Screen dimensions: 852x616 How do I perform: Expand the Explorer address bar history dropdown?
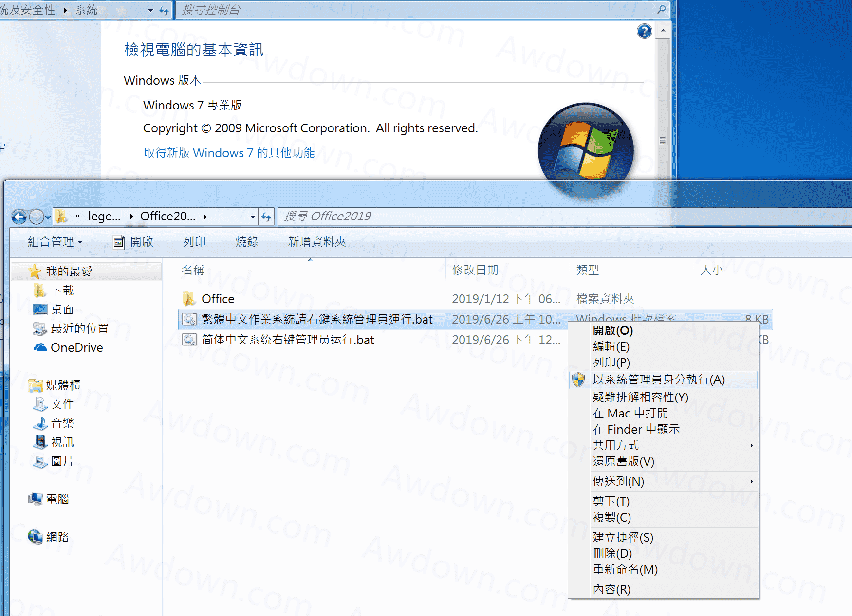[x=253, y=217]
